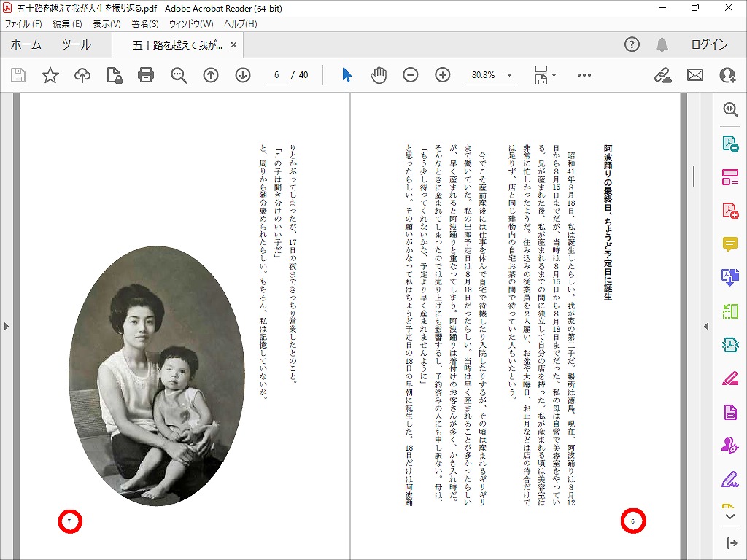Expand the left navigation pane
This screenshot has height=560, width=747.
pos(7,326)
